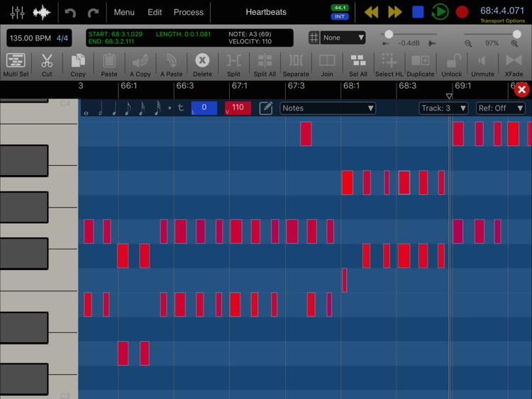Edit the blue length value field
Screen dimensions: 532x399
204,108
